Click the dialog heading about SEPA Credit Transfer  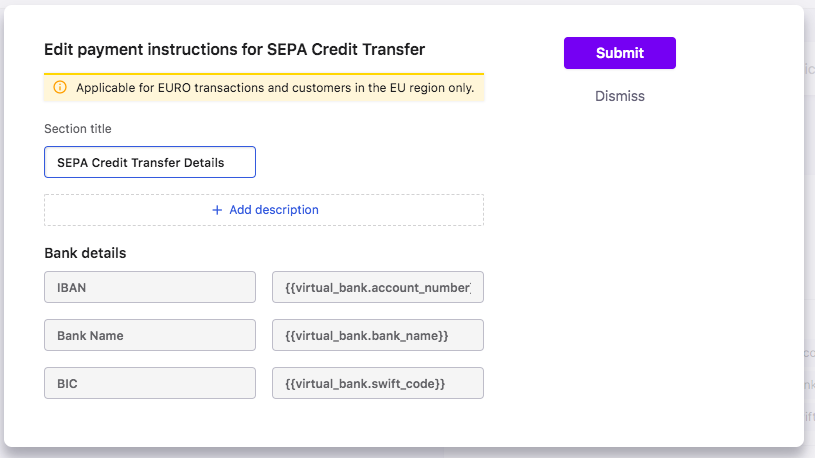click(x=234, y=49)
